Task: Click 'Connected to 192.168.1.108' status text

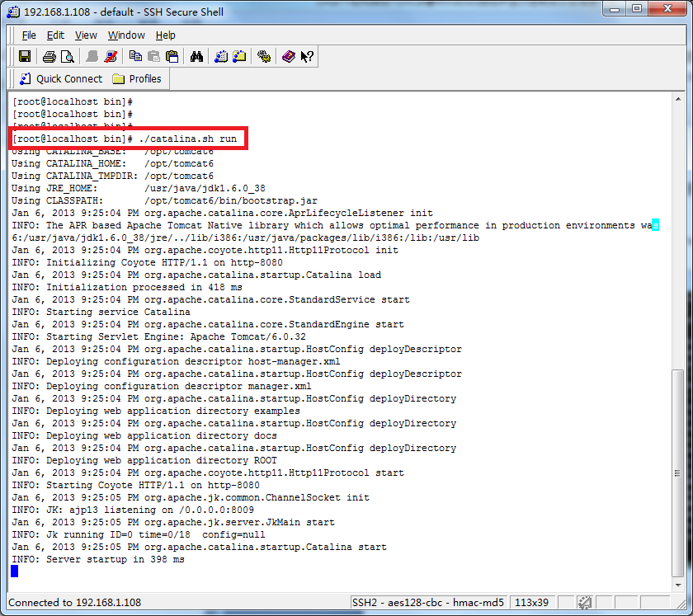Action: tap(75, 602)
